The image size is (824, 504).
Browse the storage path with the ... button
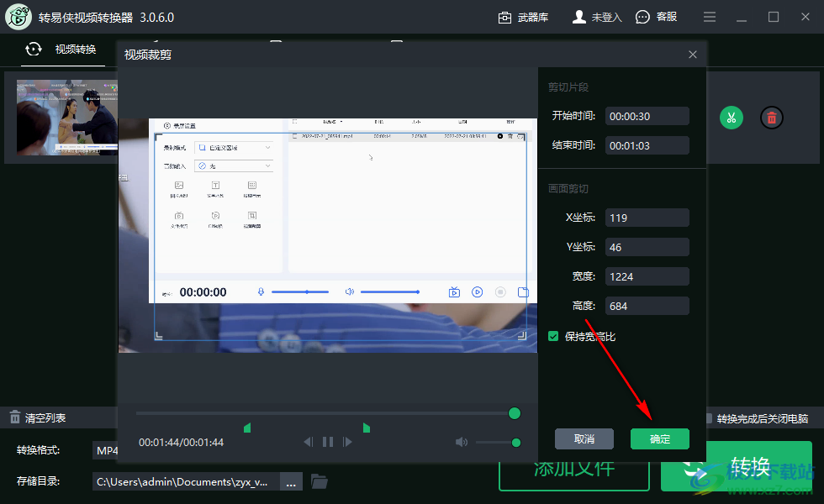[x=291, y=481]
